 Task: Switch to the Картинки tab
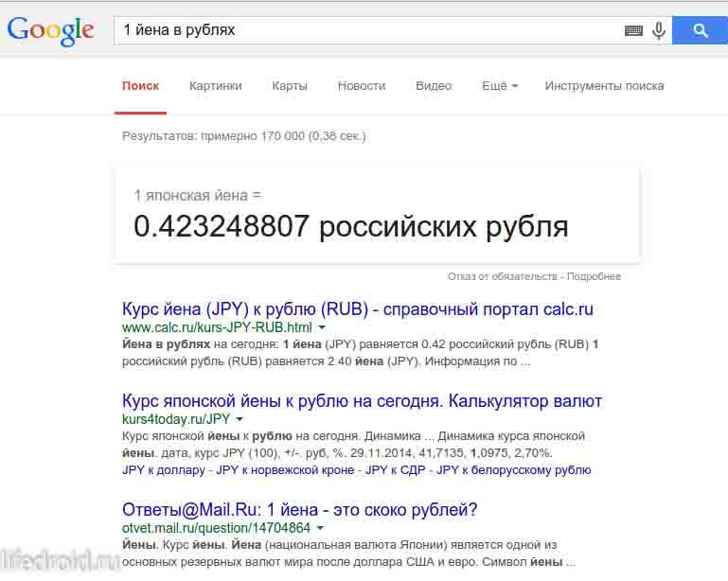[216, 86]
